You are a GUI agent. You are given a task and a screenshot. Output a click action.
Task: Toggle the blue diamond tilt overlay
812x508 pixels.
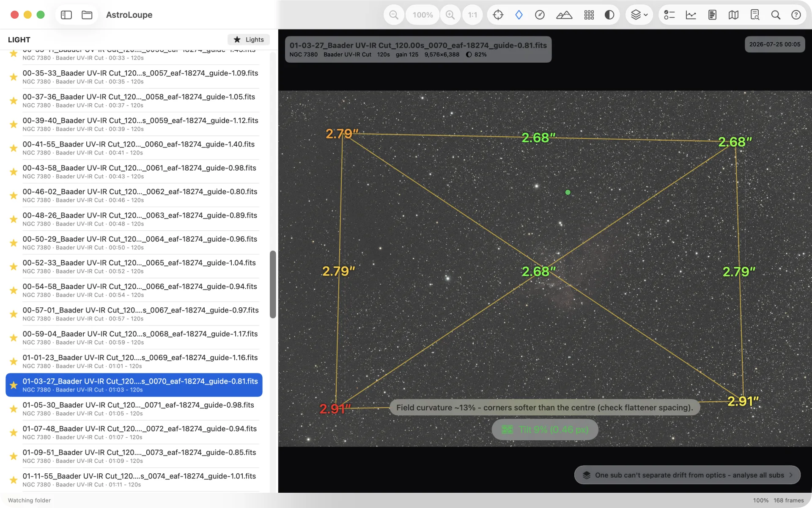[519, 15]
